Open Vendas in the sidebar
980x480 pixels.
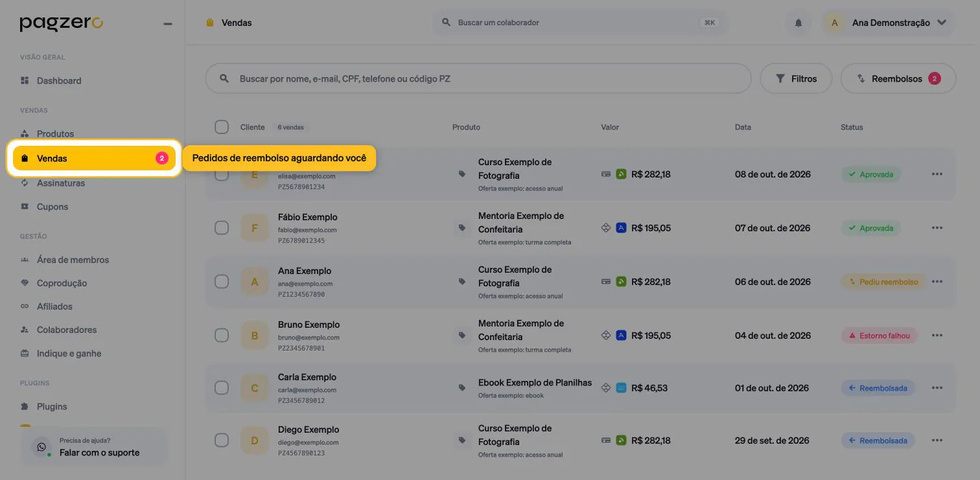click(94, 158)
